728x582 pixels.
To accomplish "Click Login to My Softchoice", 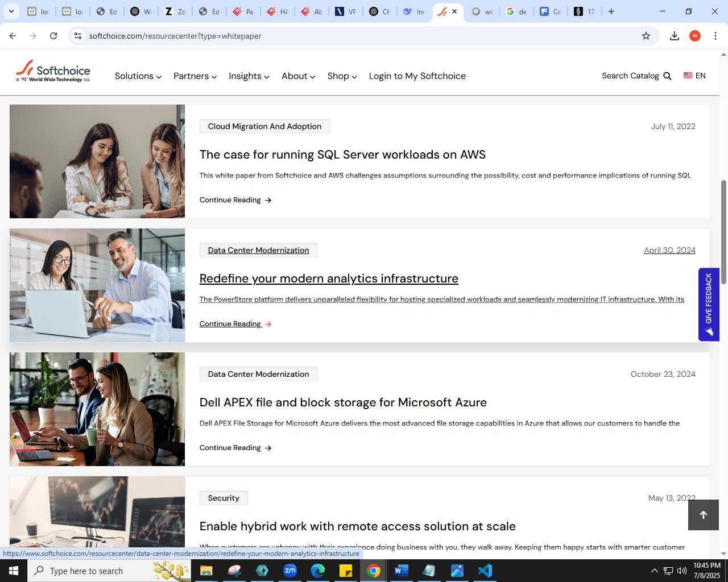I will (417, 76).
